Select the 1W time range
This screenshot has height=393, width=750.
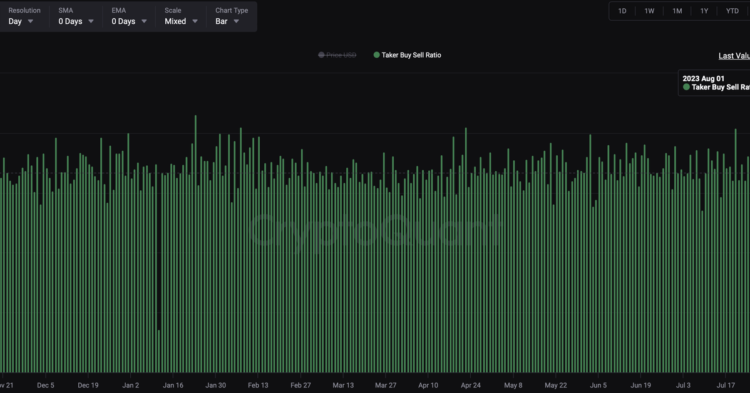[649, 11]
